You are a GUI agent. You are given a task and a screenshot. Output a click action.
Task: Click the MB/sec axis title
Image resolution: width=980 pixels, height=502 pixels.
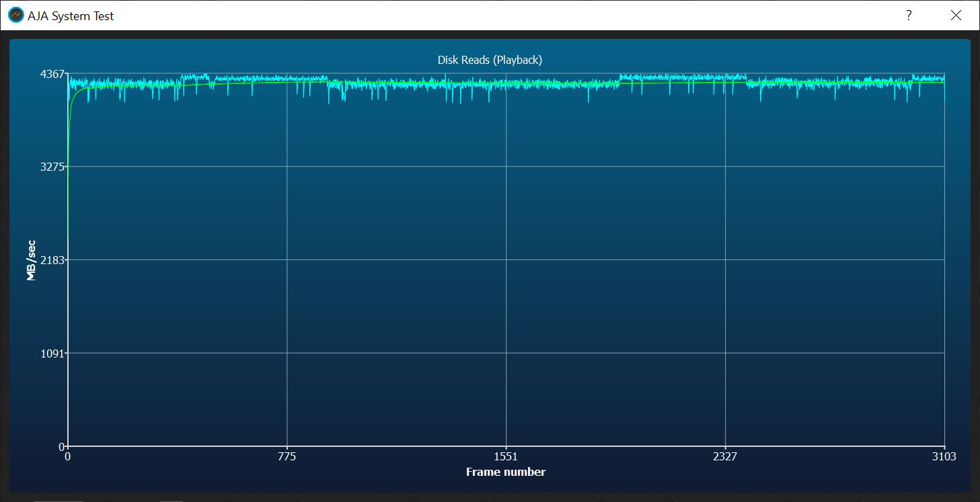(x=31, y=259)
